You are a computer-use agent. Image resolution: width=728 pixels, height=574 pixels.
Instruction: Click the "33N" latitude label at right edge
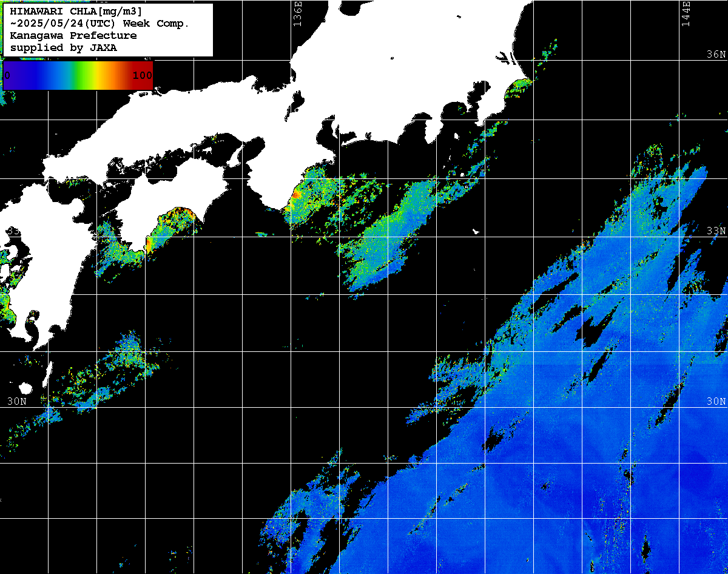(x=716, y=231)
